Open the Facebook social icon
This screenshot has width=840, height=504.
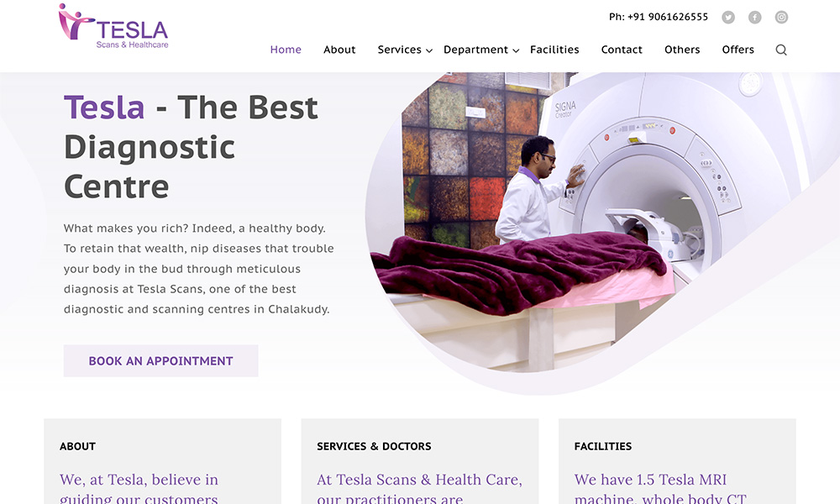[x=755, y=17]
